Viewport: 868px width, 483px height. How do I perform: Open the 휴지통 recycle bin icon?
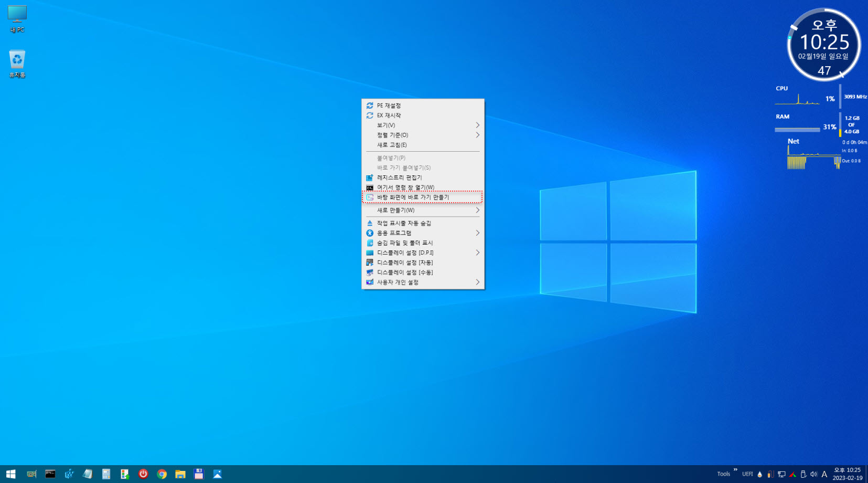pos(17,64)
